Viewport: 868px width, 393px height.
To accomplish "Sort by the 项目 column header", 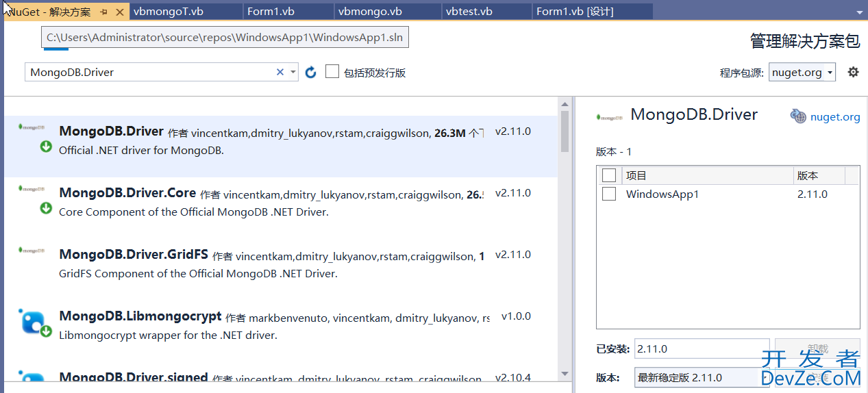I will tap(708, 176).
